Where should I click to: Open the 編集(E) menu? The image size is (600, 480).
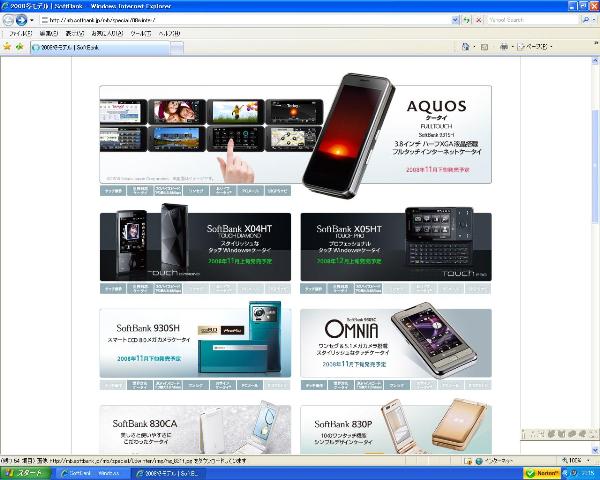tap(49, 34)
